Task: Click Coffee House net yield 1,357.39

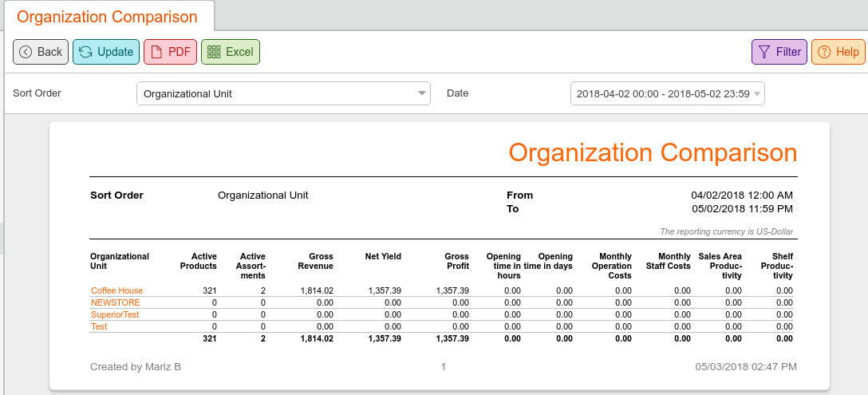Action: (x=385, y=290)
